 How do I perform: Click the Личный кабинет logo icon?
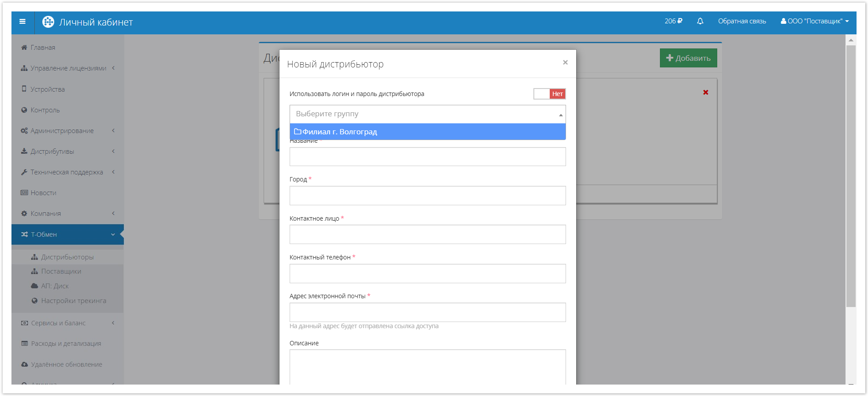tap(48, 22)
